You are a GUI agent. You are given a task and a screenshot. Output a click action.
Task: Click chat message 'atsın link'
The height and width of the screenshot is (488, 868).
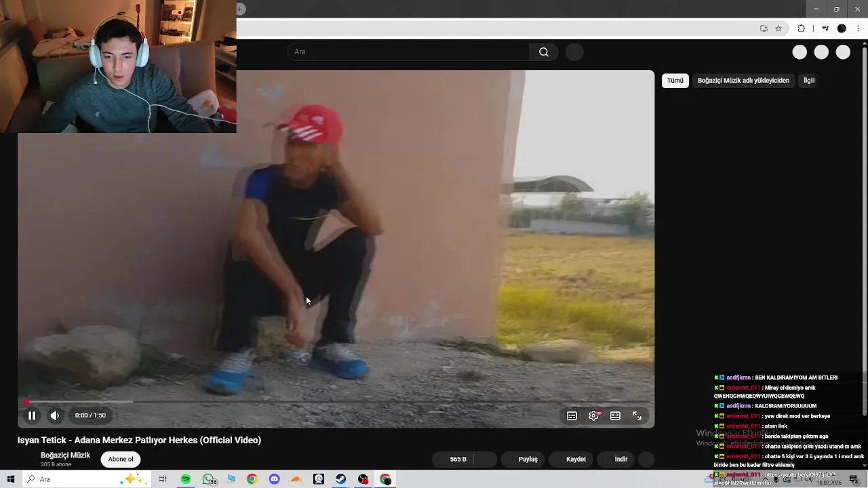coord(776,426)
